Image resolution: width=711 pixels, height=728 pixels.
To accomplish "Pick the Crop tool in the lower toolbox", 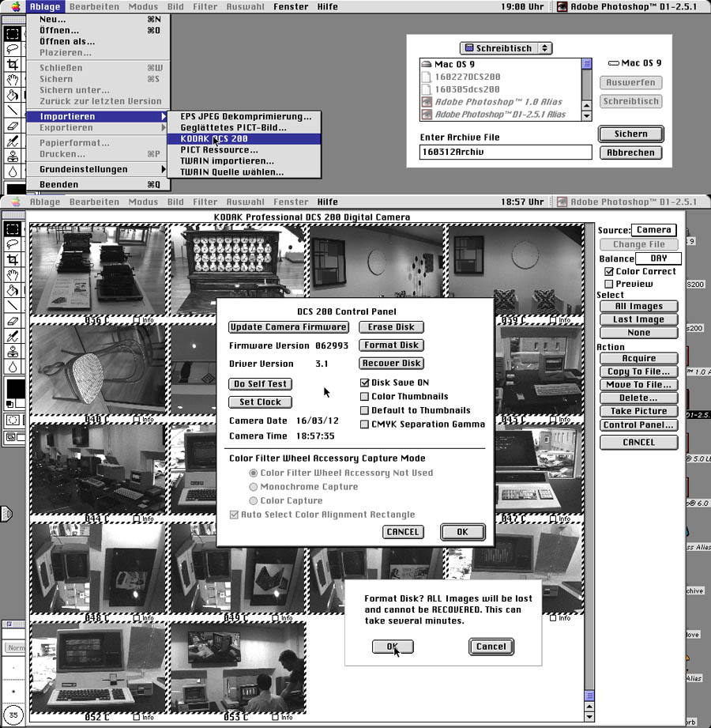I will (13, 259).
